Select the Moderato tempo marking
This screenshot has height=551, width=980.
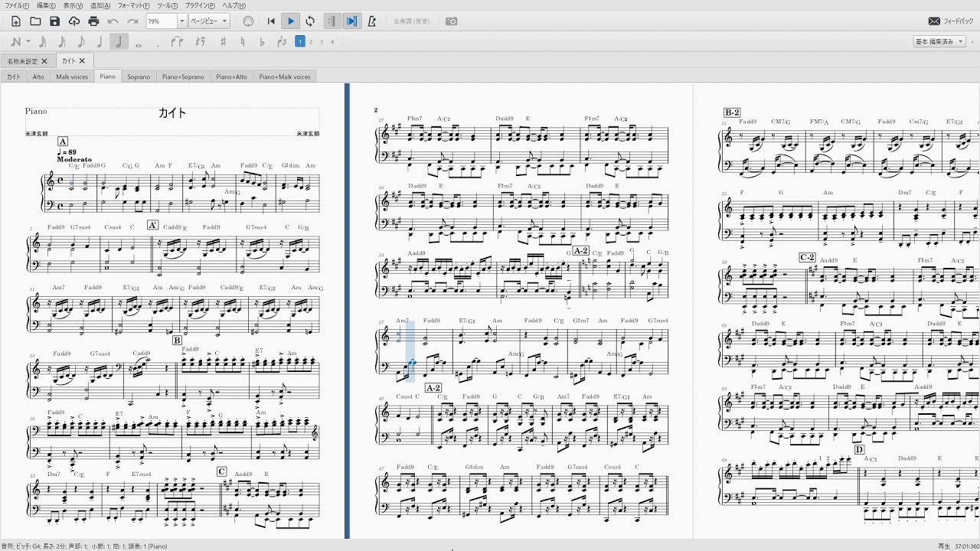tap(74, 159)
